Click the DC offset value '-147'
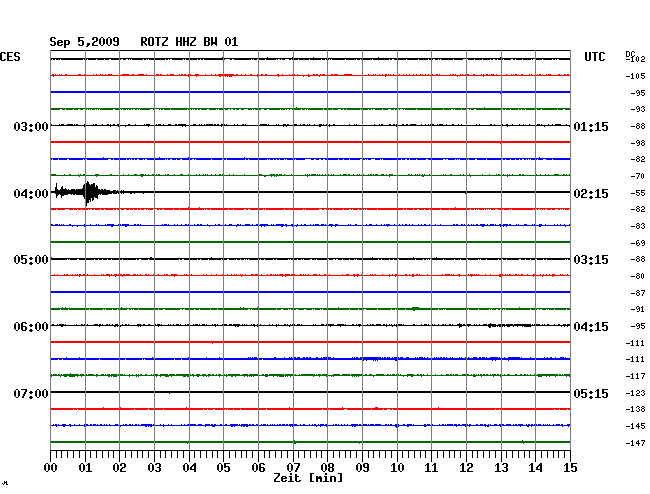The width and height of the screenshot is (650, 494). 635,443
